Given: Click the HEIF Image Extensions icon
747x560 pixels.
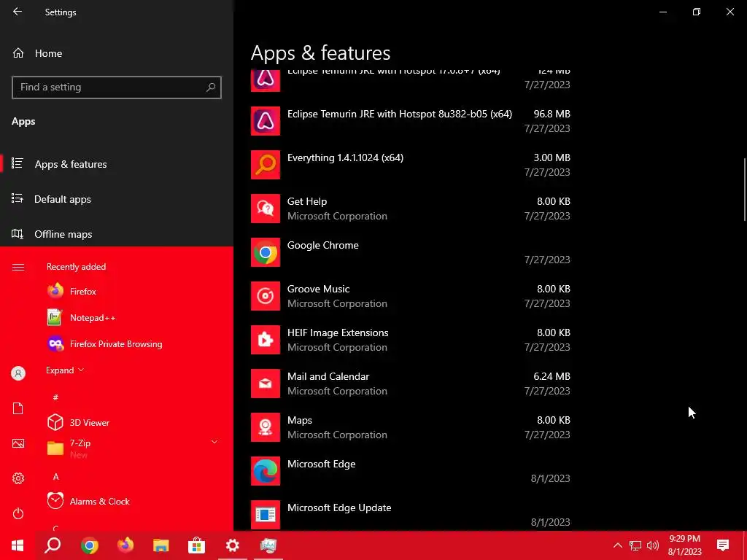Looking at the screenshot, I should [266, 340].
